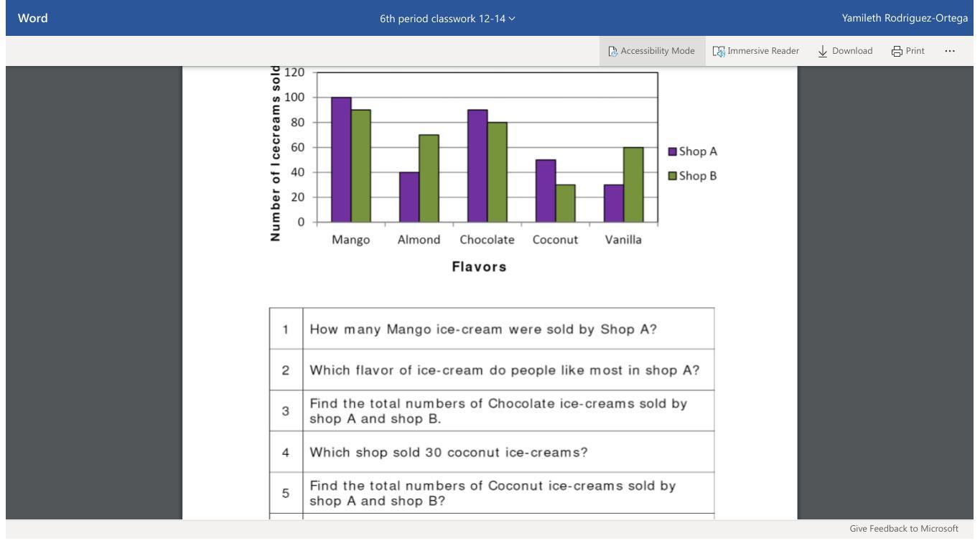Open the Immersive Reader book icon
The height and width of the screenshot is (551, 980).
click(x=719, y=51)
